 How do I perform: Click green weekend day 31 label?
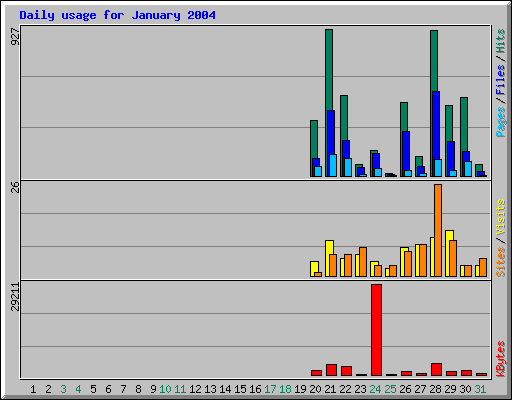(x=480, y=389)
